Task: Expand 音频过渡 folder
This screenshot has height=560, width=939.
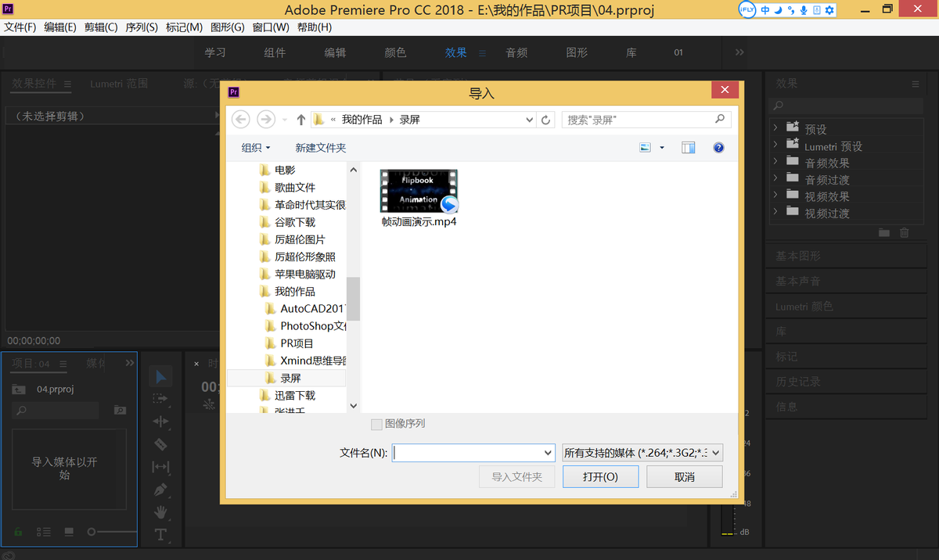Action: coord(775,178)
